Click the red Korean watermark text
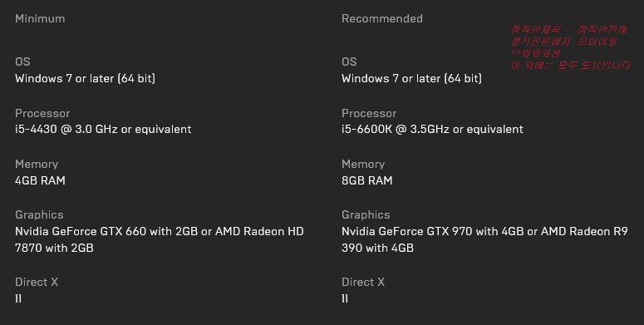The image size is (644, 325). click(571, 47)
